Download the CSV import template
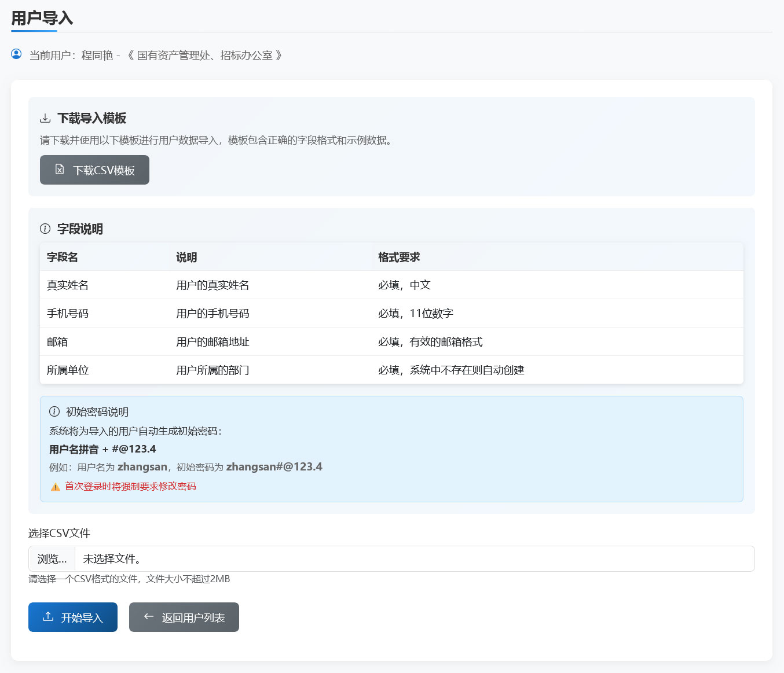This screenshot has width=784, height=673. (x=94, y=170)
